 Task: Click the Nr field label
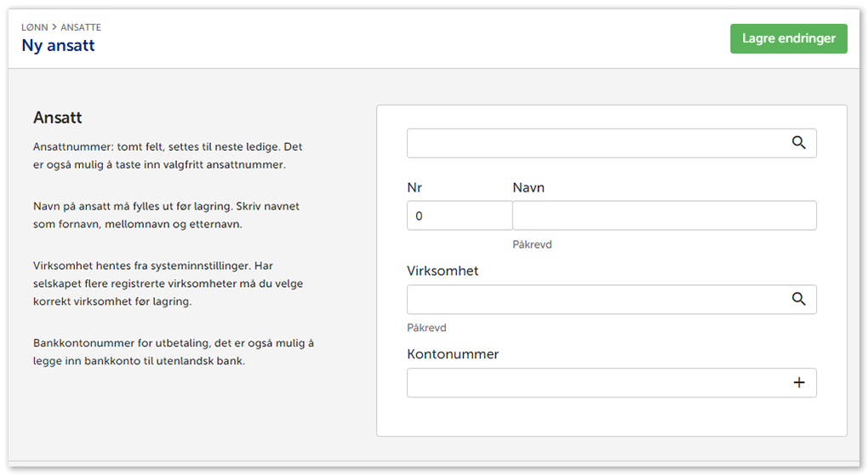click(x=415, y=187)
